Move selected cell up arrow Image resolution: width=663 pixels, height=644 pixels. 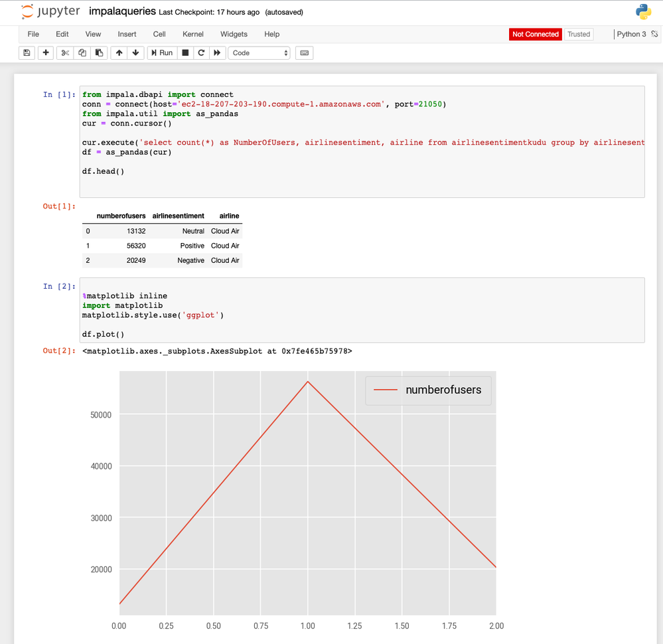click(119, 53)
